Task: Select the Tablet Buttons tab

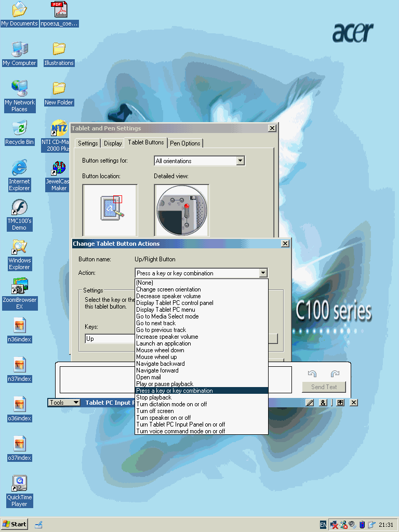Action: [146, 142]
